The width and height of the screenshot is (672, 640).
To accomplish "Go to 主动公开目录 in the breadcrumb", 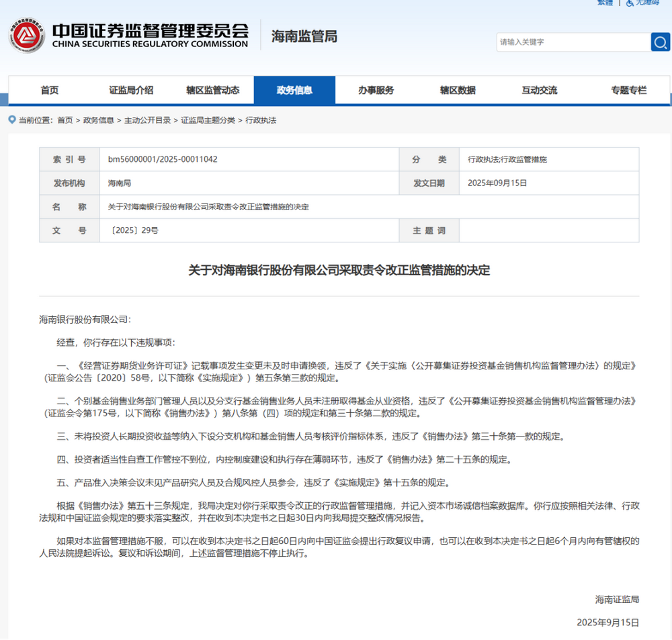I will point(147,120).
